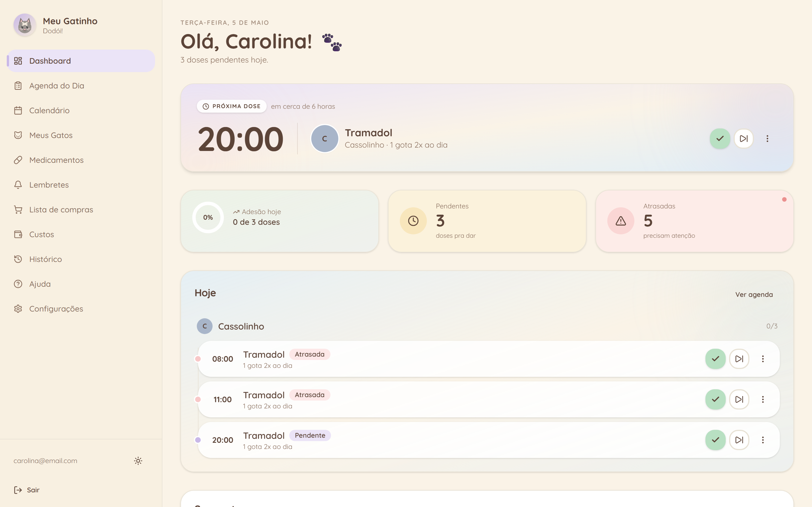Mark the 20:00 Tramadol dose as given
The height and width of the screenshot is (507, 812).
click(715, 440)
